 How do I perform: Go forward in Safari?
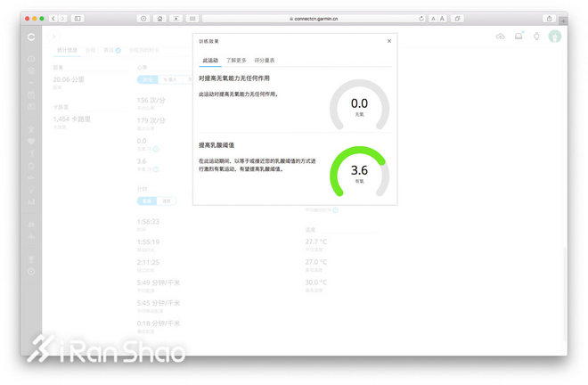pos(62,19)
